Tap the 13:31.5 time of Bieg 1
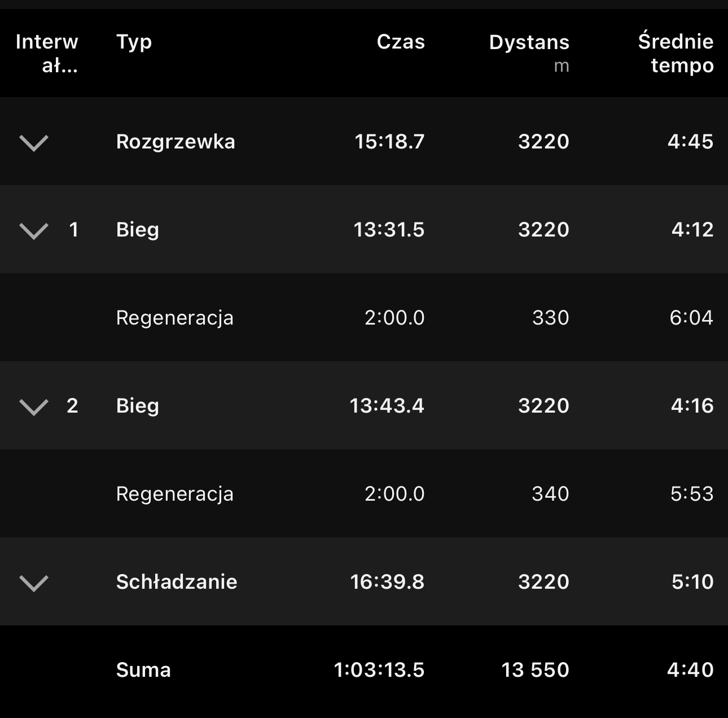This screenshot has width=728, height=718. 389,230
